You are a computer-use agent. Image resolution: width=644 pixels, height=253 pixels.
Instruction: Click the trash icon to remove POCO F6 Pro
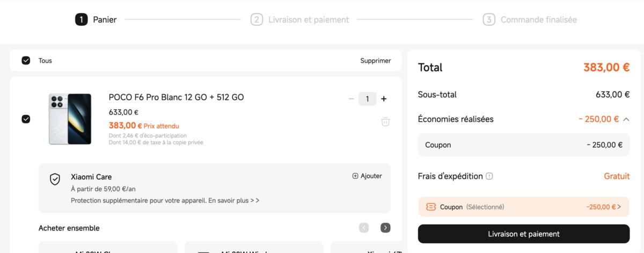coord(385,121)
